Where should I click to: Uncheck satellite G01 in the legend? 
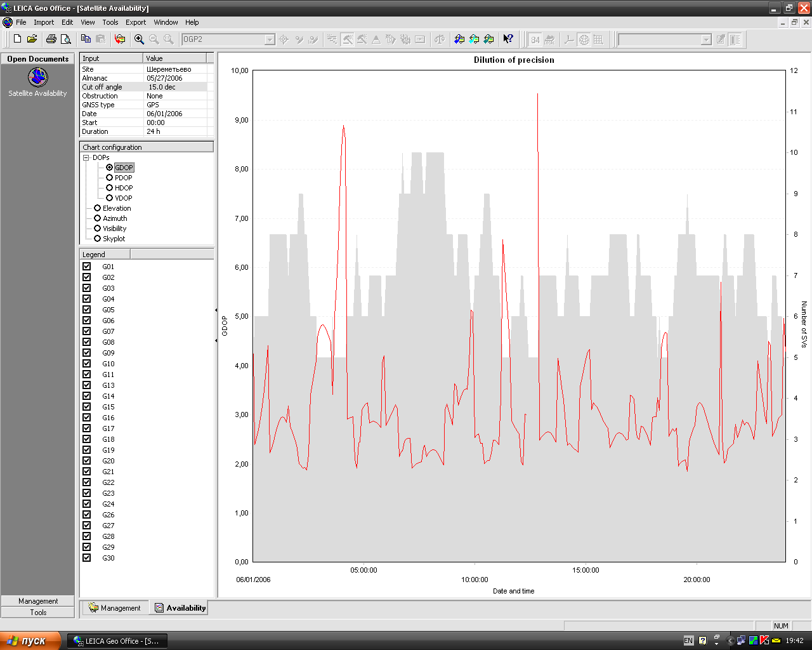(x=87, y=267)
